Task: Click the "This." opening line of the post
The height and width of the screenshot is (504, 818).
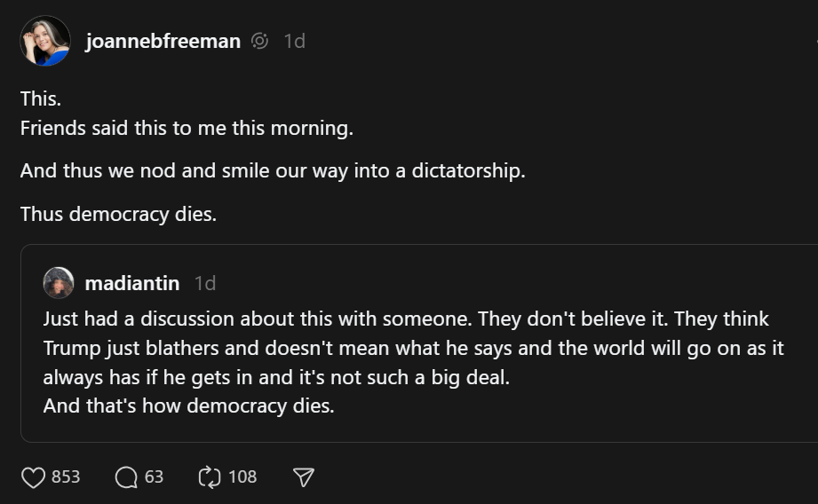Action: click(41, 99)
